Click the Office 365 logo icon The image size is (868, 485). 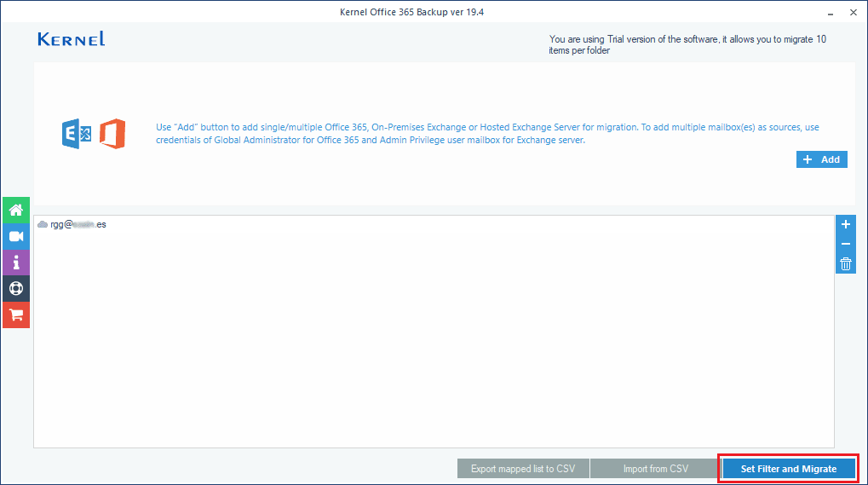coord(112,134)
